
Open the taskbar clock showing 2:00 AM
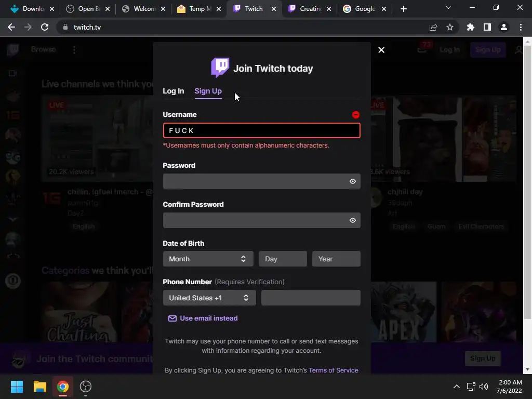click(x=509, y=387)
